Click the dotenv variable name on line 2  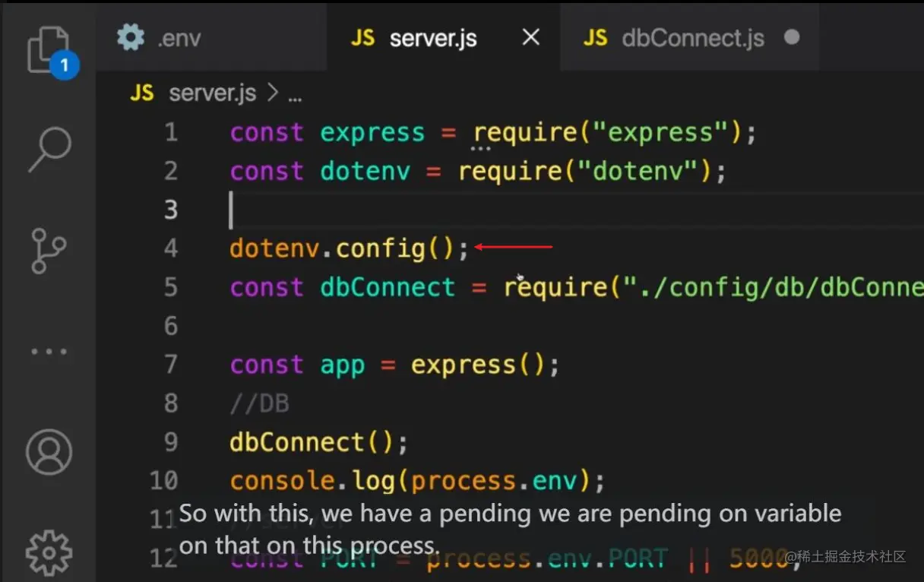[365, 172]
